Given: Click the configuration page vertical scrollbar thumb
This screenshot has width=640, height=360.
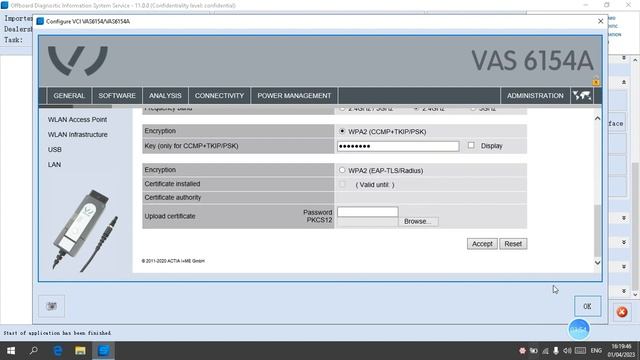Looking at the screenshot, I should tap(598, 231).
